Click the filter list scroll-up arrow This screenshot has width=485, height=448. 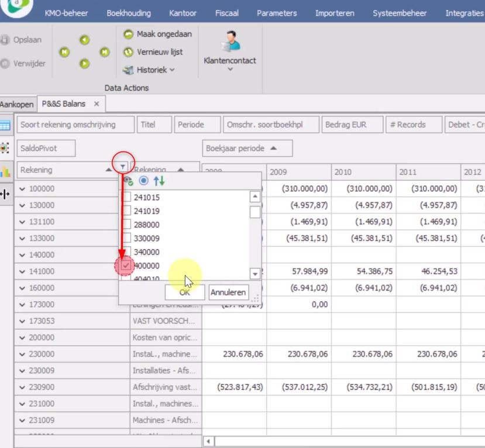255,197
